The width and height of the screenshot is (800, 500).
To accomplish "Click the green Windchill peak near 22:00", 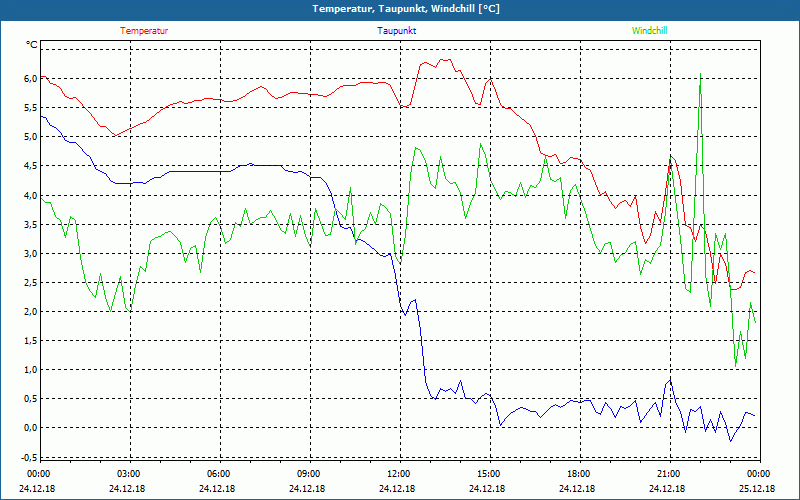I will (x=701, y=74).
